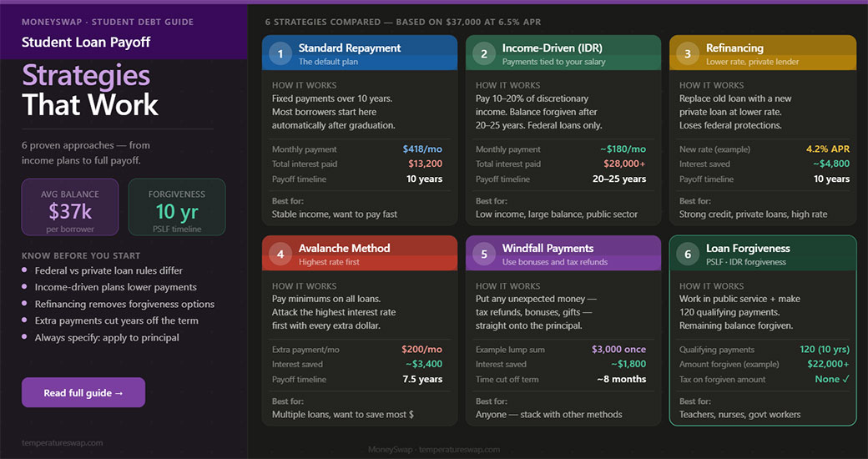
Task: Click the number 6 circle badge
Action: click(x=688, y=255)
